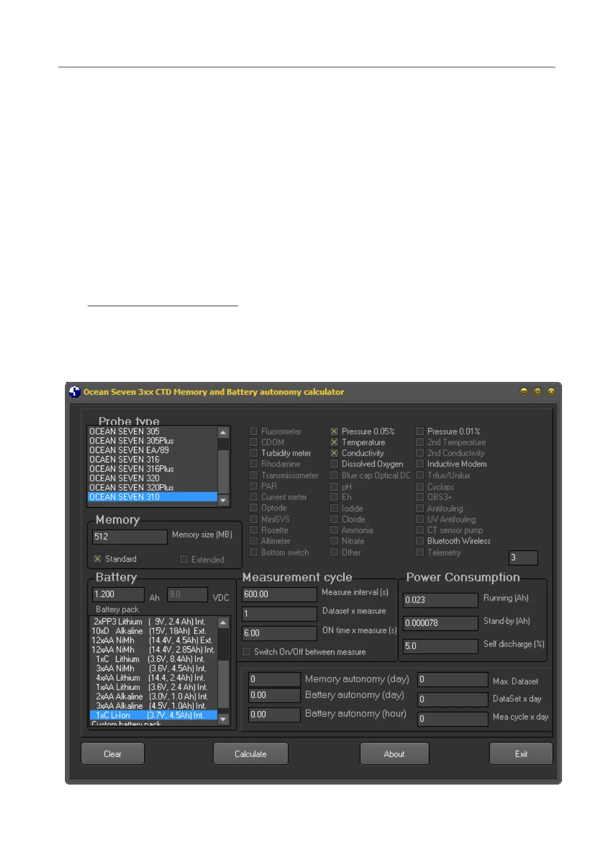The image size is (614, 868).
Task: Uncheck the Conductivity checkbox
Action: (334, 453)
